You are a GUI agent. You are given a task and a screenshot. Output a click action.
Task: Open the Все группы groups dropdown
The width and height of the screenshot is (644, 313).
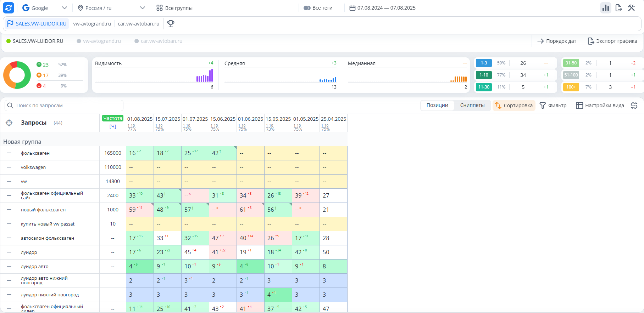tap(174, 8)
